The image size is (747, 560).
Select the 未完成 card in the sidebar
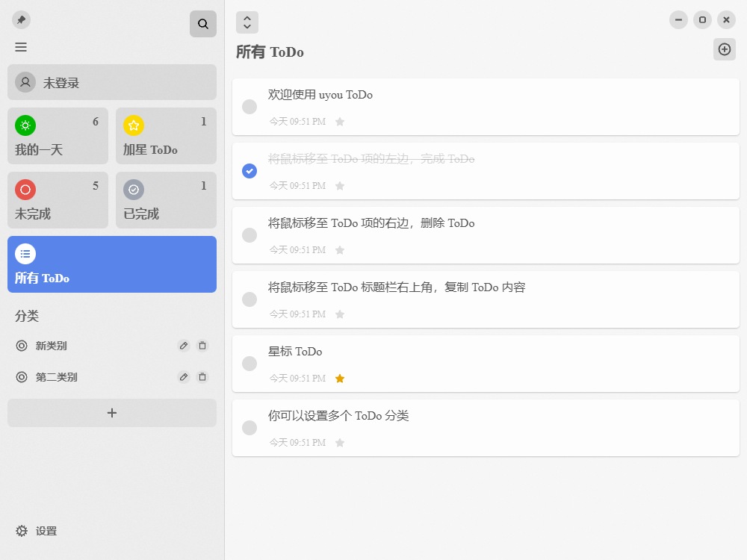pyautogui.click(x=58, y=199)
